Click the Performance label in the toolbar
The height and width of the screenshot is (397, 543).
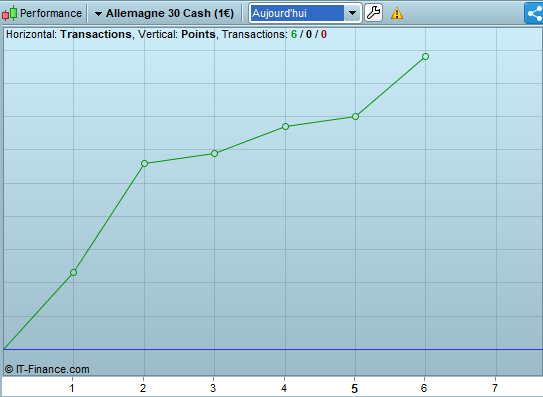(x=51, y=13)
